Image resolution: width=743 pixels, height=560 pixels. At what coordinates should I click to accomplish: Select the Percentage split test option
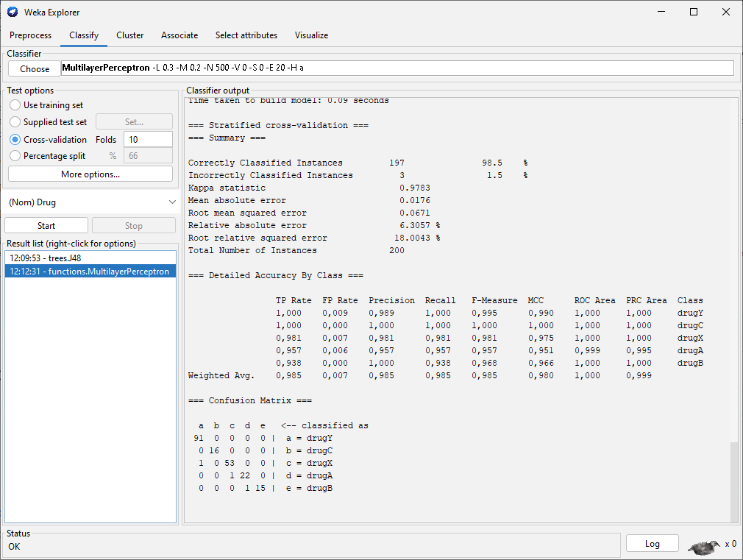click(x=15, y=155)
